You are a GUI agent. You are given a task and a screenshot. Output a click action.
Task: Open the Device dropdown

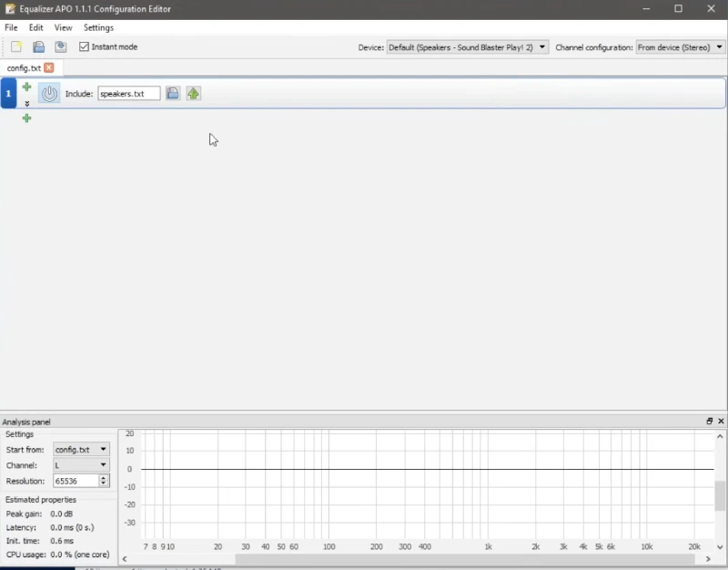pos(468,47)
